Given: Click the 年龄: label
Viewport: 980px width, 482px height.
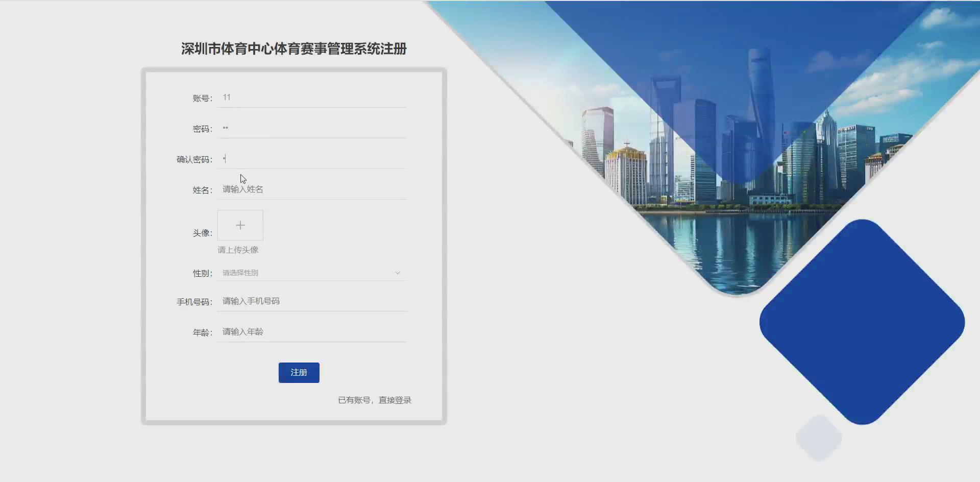Looking at the screenshot, I should click(x=203, y=333).
